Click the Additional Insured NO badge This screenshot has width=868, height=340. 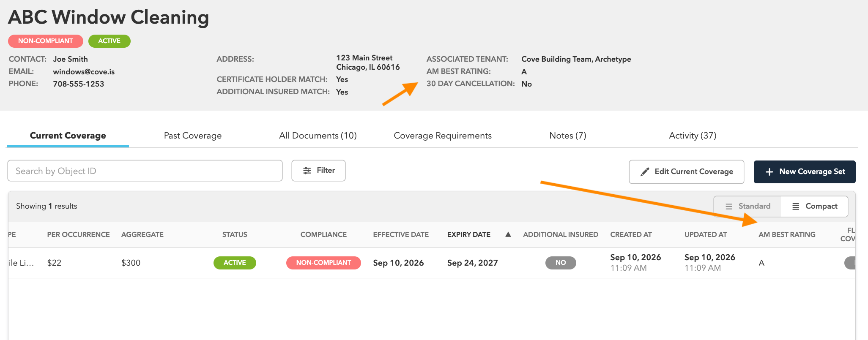click(561, 263)
